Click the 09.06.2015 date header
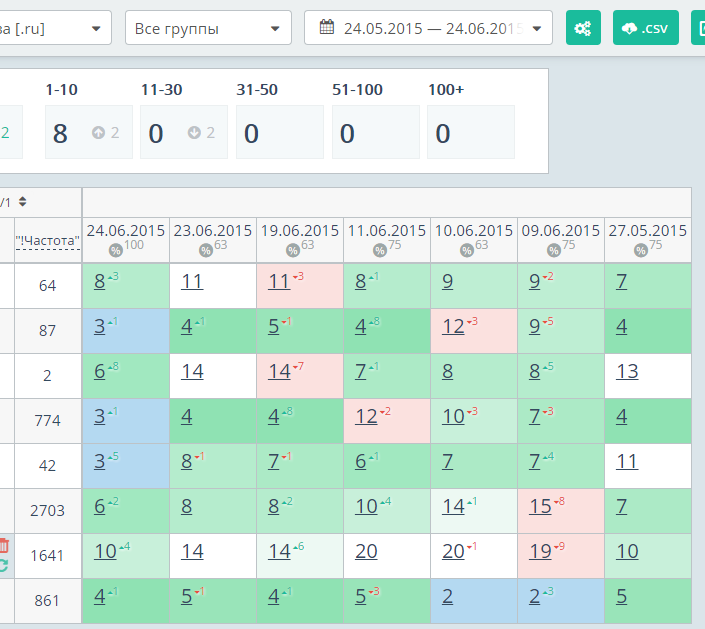705x629 pixels. (561, 231)
